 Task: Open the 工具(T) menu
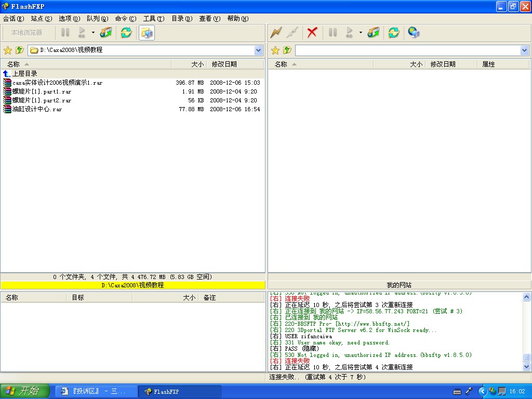click(x=154, y=19)
